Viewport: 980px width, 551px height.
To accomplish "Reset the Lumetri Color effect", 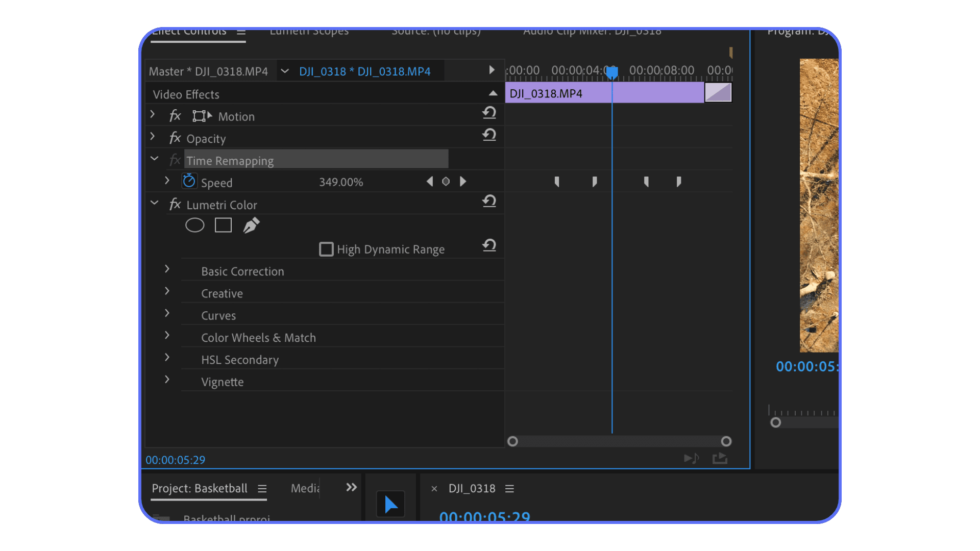I will tap(489, 201).
